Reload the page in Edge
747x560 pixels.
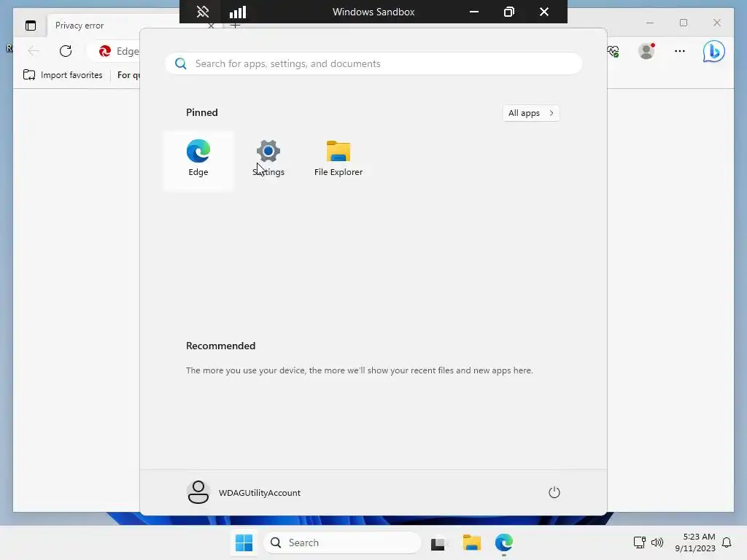(x=66, y=51)
